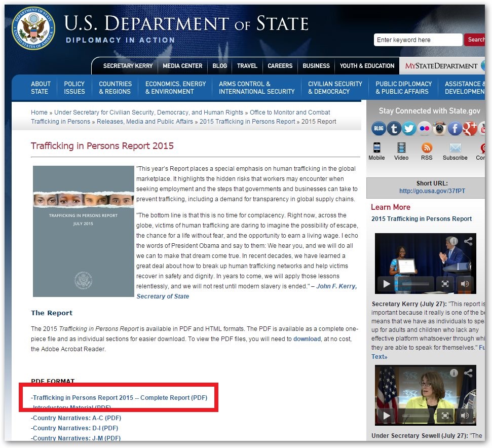Open the Tumblr social icon
The height and width of the screenshot is (448, 492).
(394, 129)
